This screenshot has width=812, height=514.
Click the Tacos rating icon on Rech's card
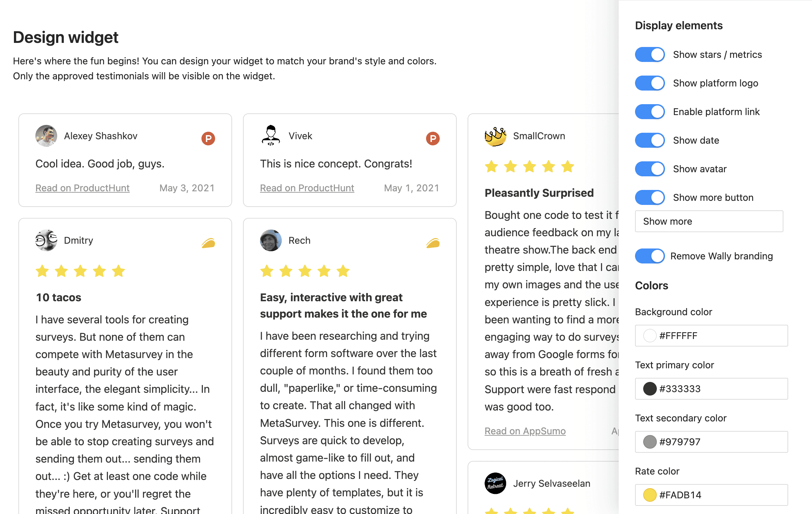pyautogui.click(x=433, y=243)
